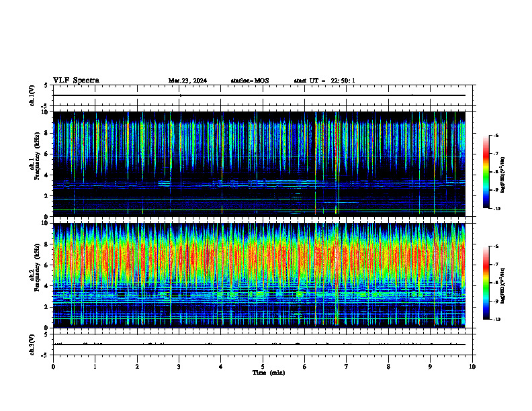Click the ch.1 voltage trace line
Image resolution: width=532 pixels, height=411 pixels.
(259, 95)
